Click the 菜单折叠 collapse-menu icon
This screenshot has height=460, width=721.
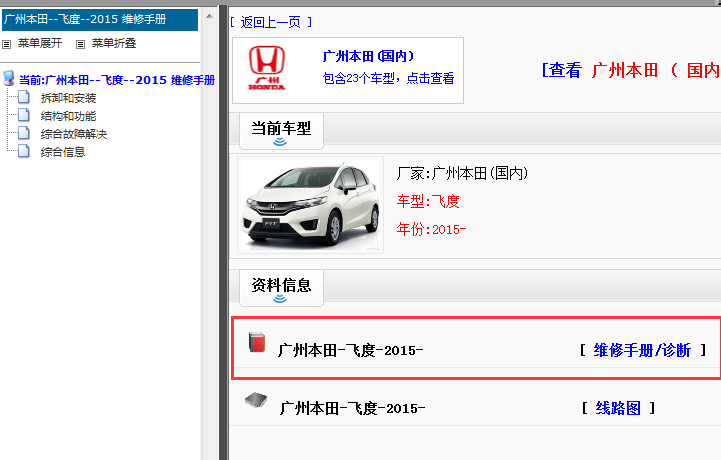point(80,45)
